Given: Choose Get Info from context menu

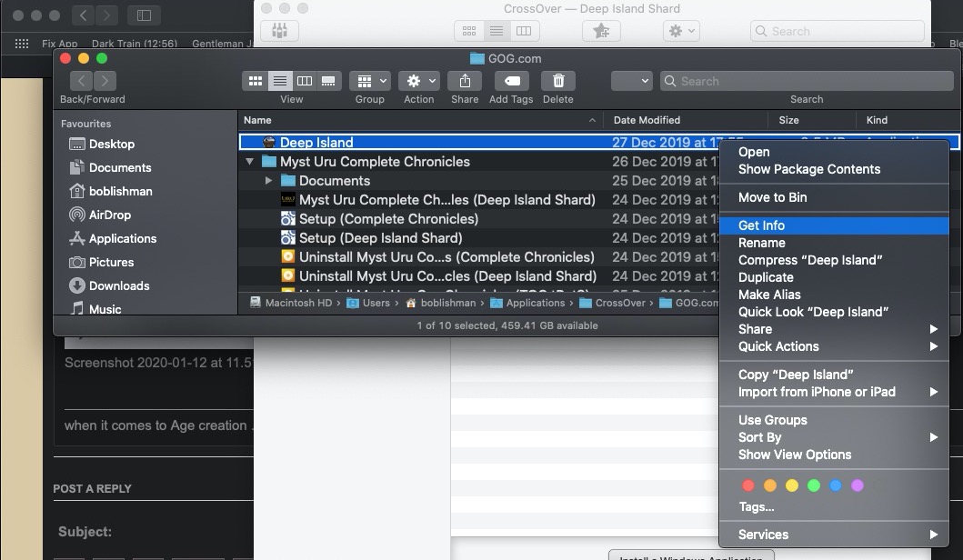Looking at the screenshot, I should pos(834,225).
